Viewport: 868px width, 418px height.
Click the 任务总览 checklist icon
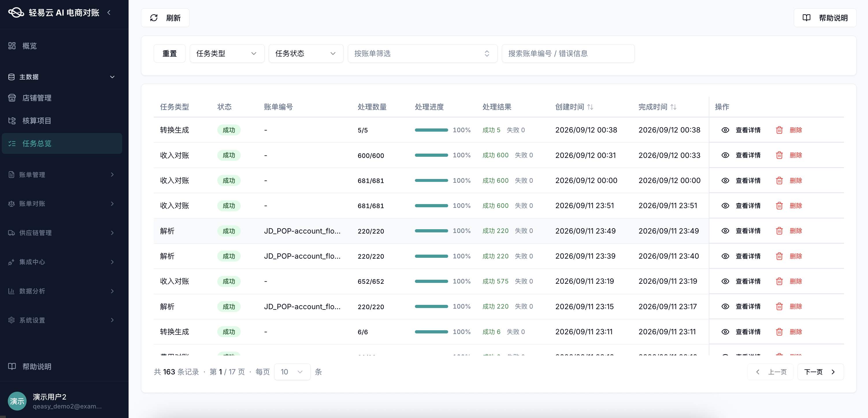coord(12,144)
